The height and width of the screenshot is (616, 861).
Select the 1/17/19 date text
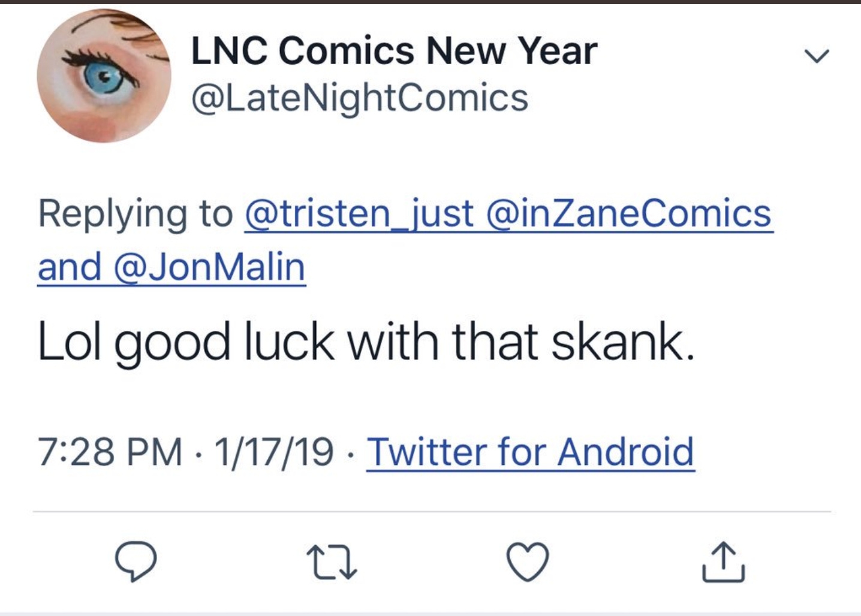(274, 451)
